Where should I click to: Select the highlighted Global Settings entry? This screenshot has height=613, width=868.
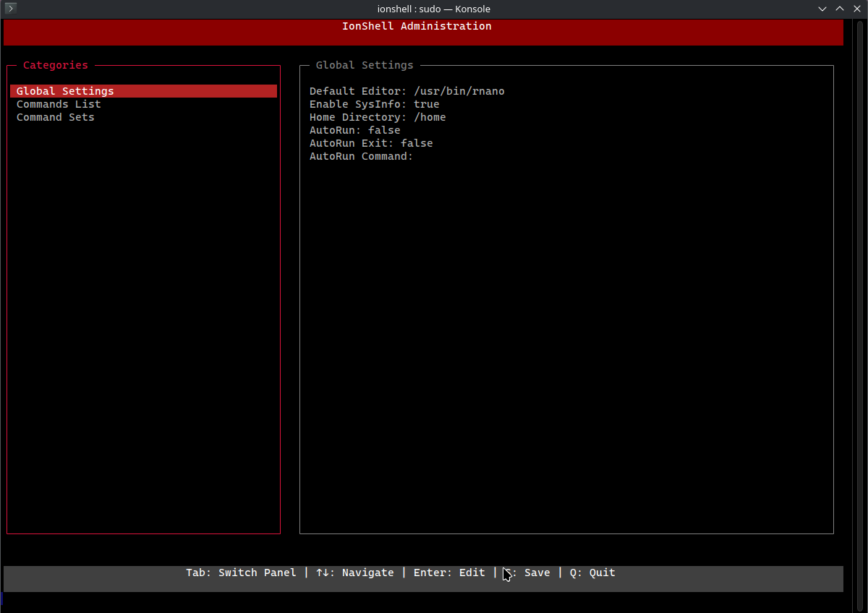(65, 90)
